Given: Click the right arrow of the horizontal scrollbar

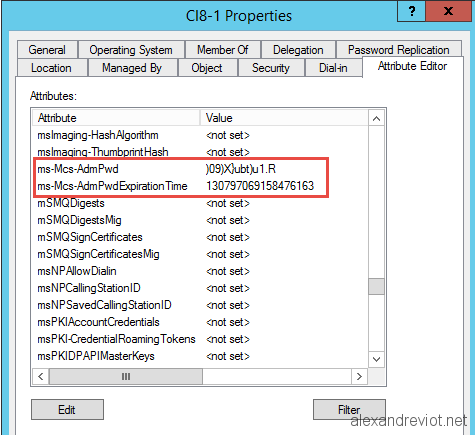Looking at the screenshot, I should click(359, 377).
